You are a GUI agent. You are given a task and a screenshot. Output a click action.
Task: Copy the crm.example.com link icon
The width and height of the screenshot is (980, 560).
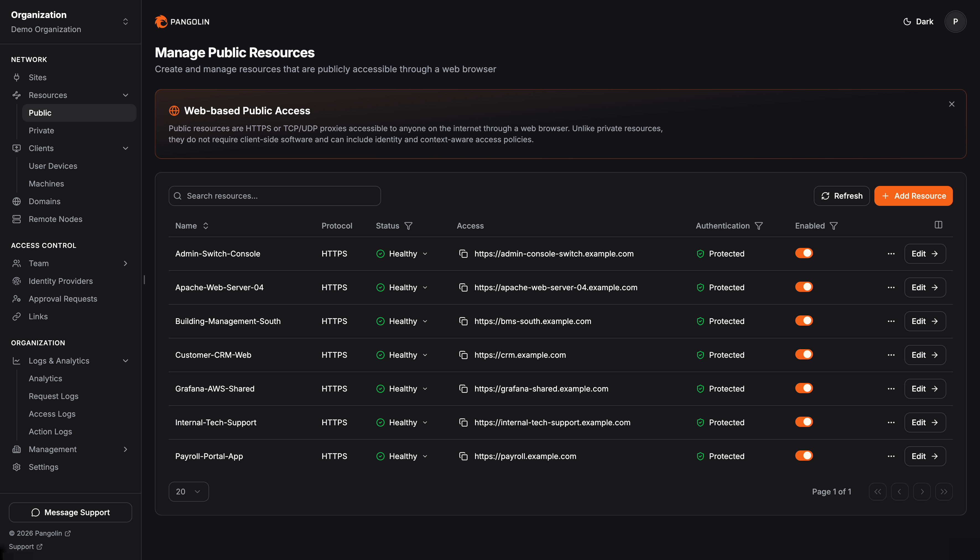click(463, 355)
